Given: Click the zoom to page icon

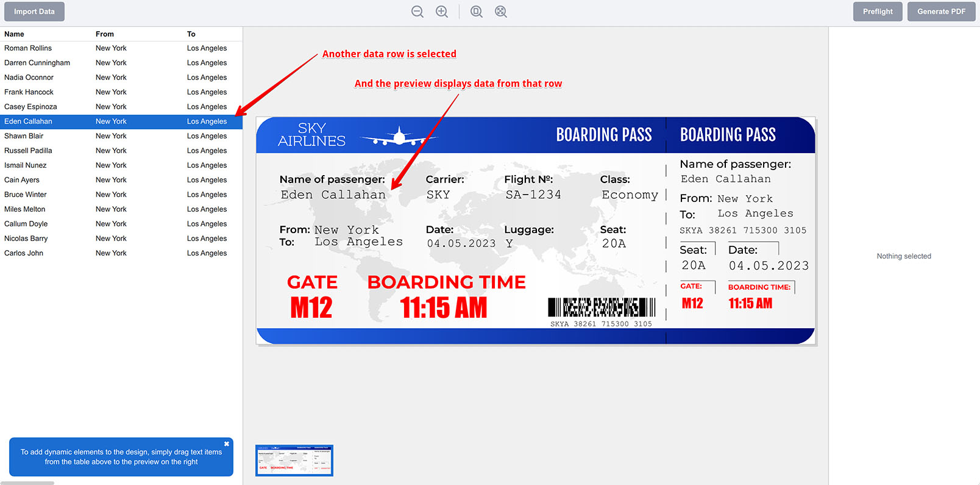Looking at the screenshot, I should pyautogui.click(x=477, y=12).
